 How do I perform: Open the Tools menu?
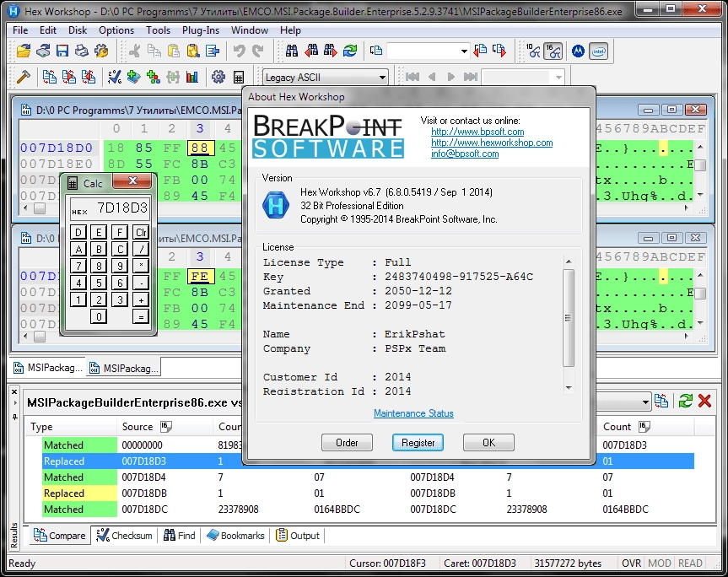click(x=158, y=30)
